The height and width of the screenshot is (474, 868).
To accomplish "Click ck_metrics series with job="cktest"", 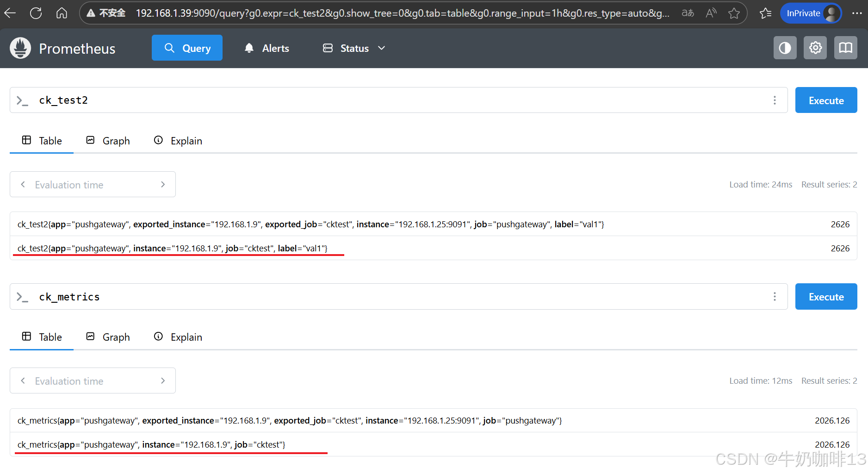I will click(434, 444).
